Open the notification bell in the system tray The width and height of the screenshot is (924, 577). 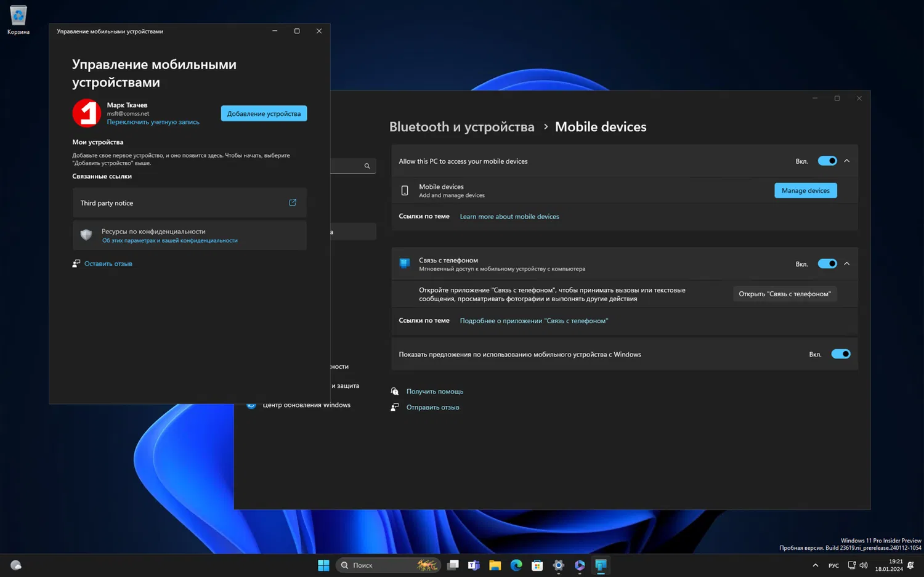click(911, 565)
